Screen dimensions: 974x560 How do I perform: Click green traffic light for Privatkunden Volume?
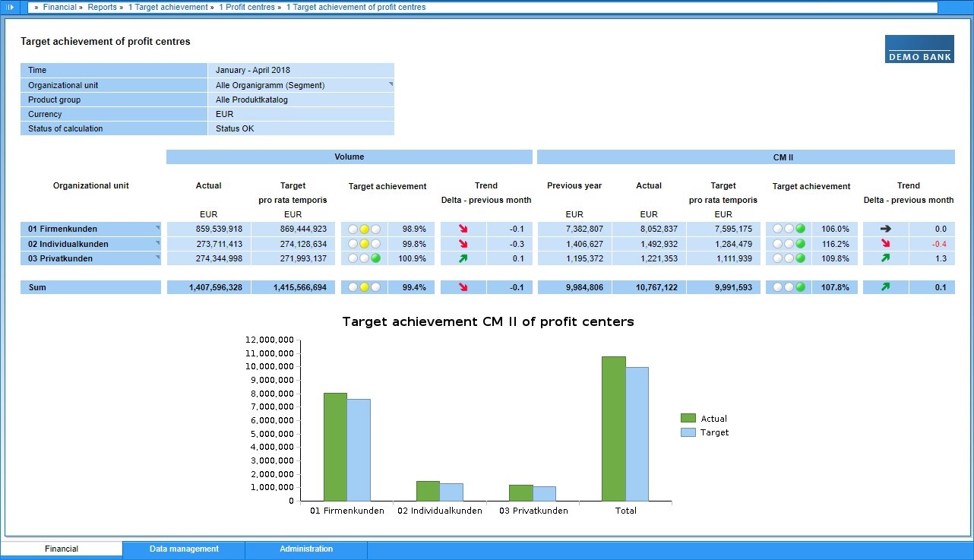pos(375,258)
